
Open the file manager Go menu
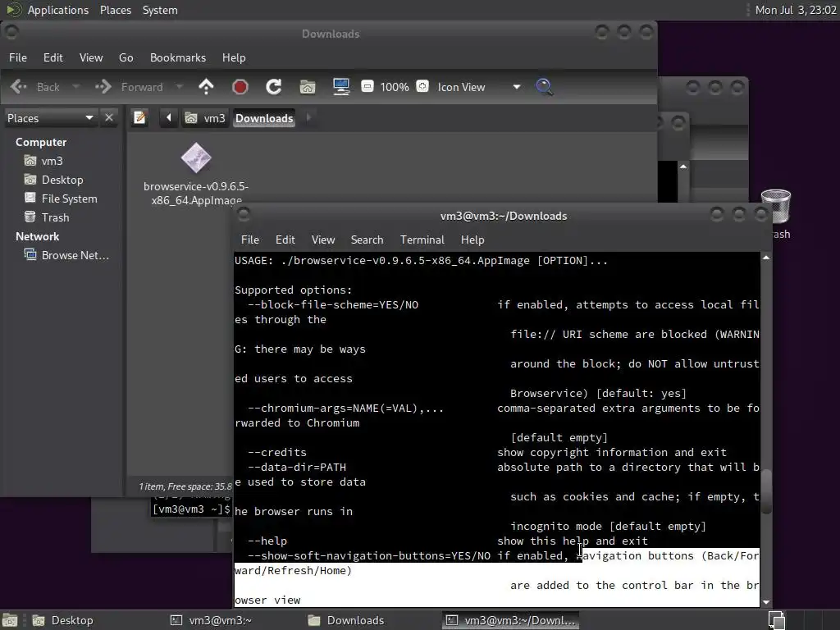tap(126, 57)
